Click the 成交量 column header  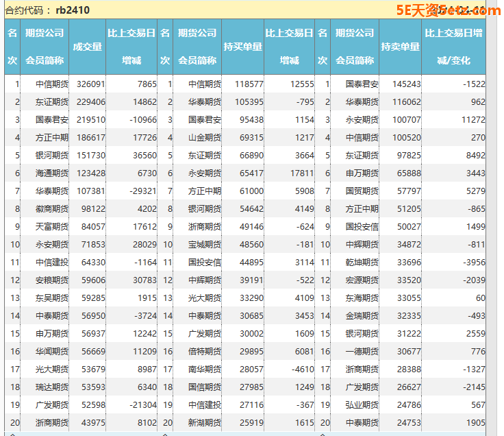pyautogui.click(x=87, y=47)
